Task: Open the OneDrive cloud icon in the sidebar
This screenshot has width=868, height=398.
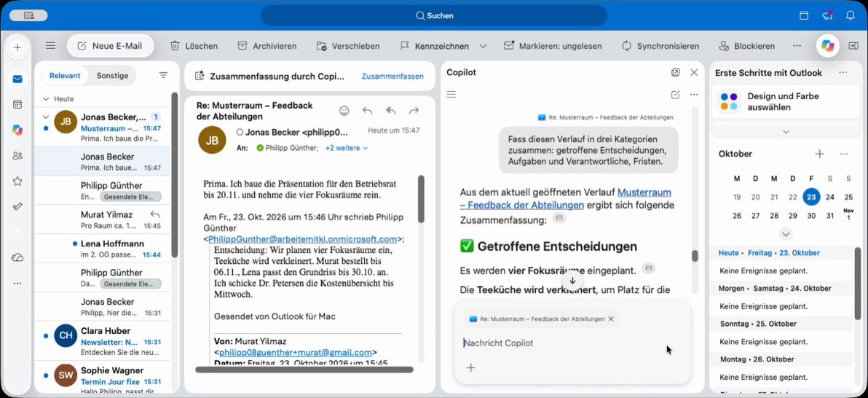Action: pyautogui.click(x=17, y=258)
